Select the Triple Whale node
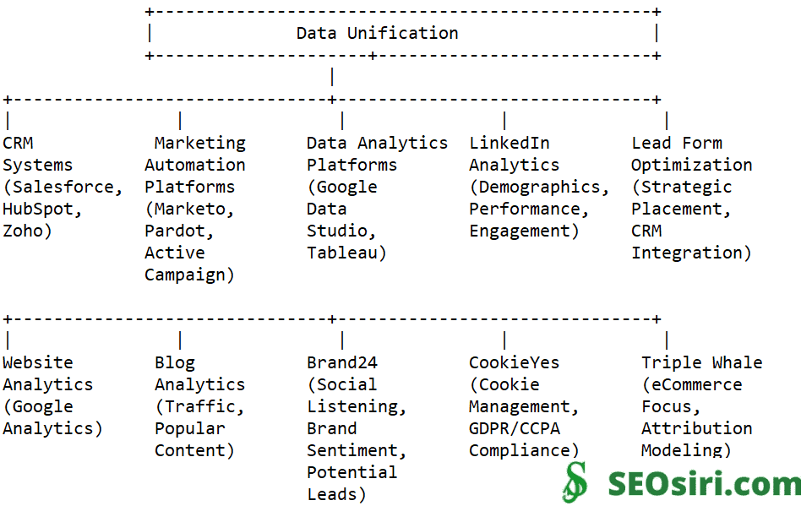The image size is (812, 506). click(701, 362)
